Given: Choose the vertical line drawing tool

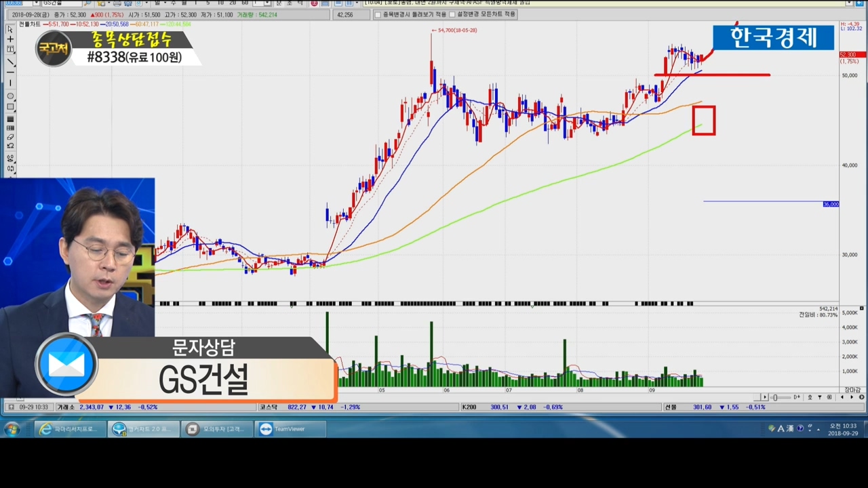Looking at the screenshot, I should (10, 83).
